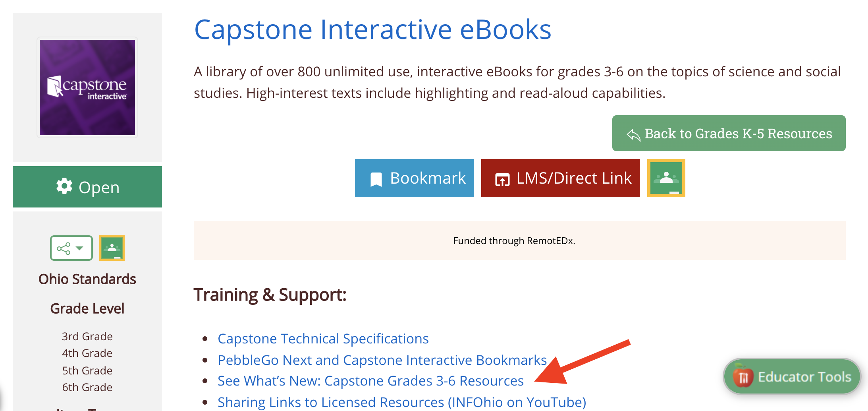This screenshot has height=411, width=868.
Task: Click the sidebar Google Classroom icon
Action: [112, 248]
